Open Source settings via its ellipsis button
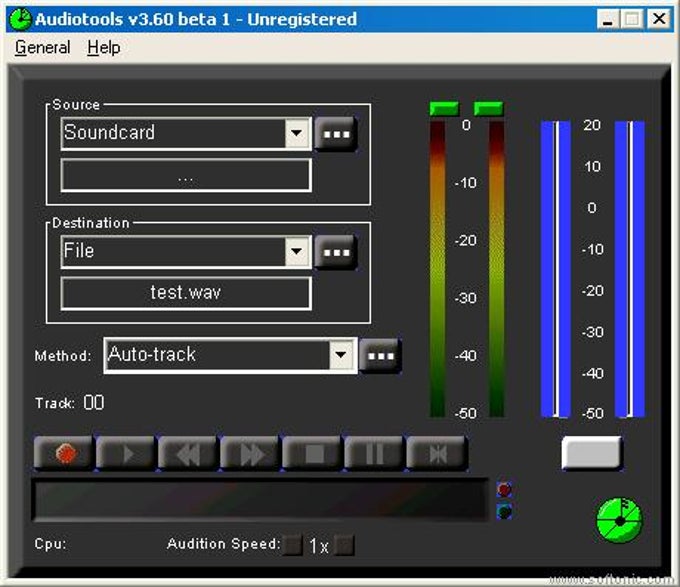Screen dimensions: 680x587 (336, 134)
